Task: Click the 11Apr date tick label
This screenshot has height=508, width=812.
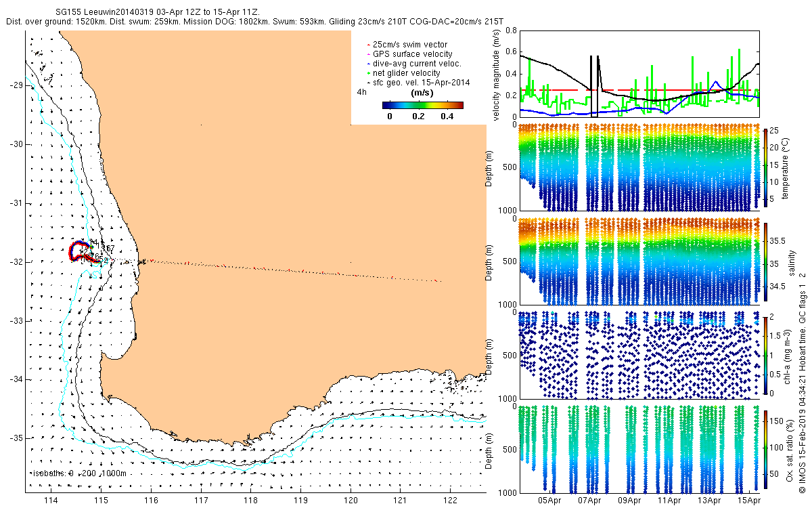Action: pos(669,501)
